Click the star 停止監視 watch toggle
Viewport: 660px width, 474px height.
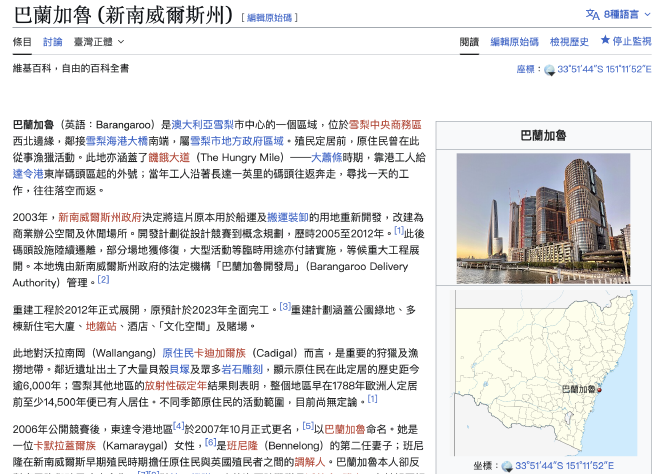[626, 41]
